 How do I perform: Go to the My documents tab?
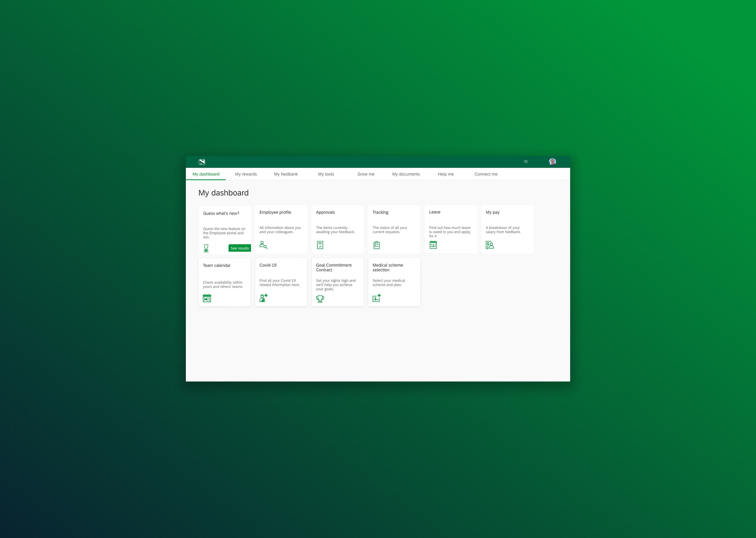tap(406, 174)
